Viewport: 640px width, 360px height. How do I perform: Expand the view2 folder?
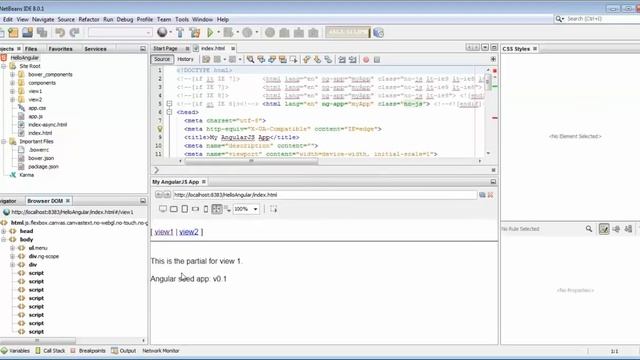(12, 100)
